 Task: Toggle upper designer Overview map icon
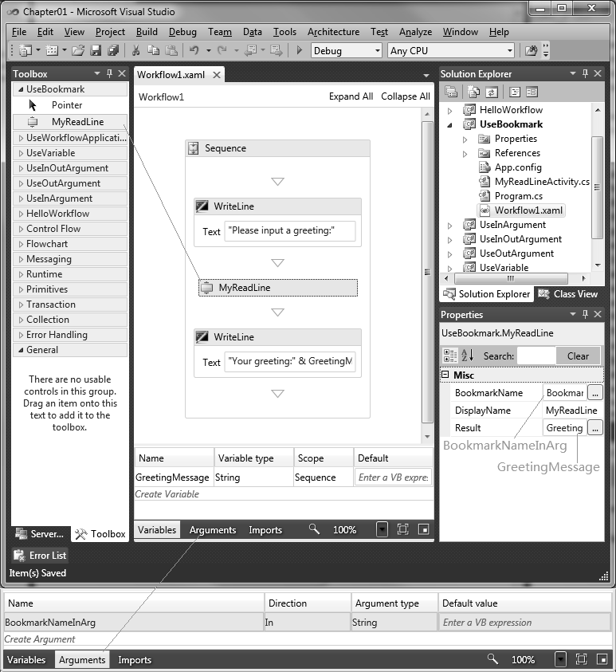coord(423,529)
